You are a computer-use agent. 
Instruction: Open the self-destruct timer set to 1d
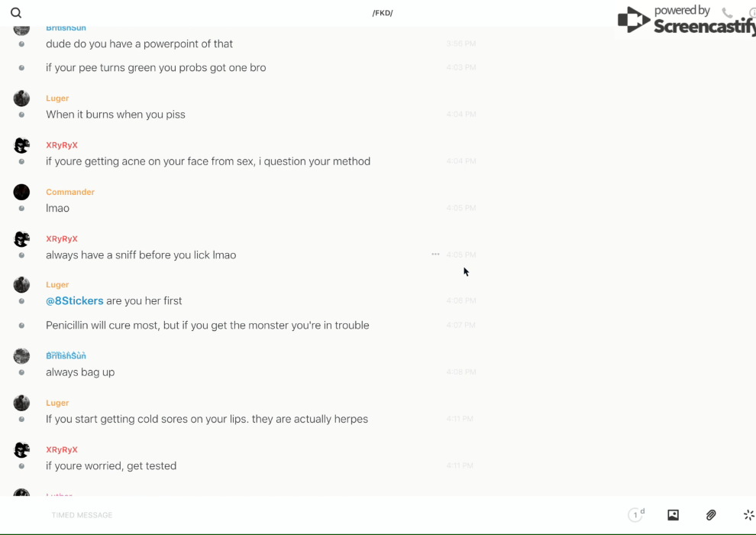coord(636,515)
